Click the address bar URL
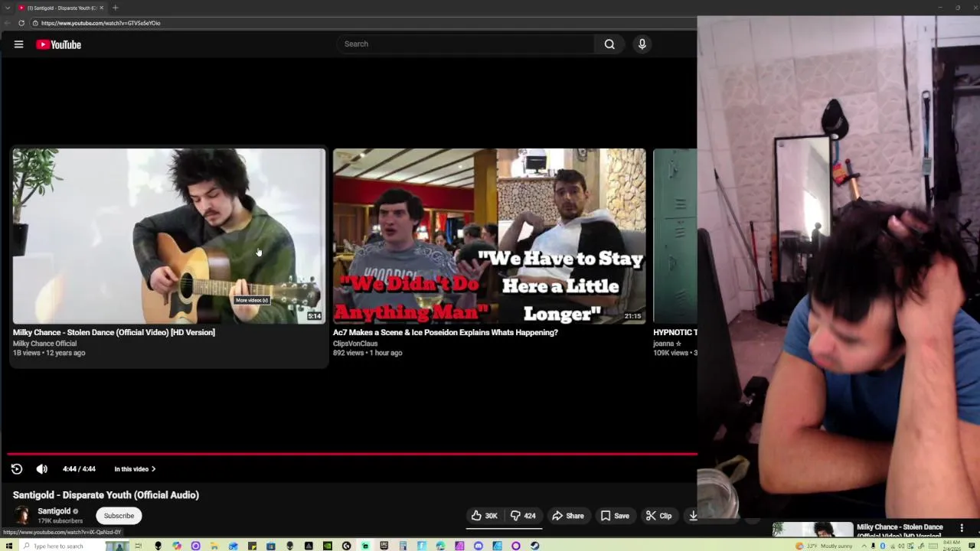 point(100,23)
